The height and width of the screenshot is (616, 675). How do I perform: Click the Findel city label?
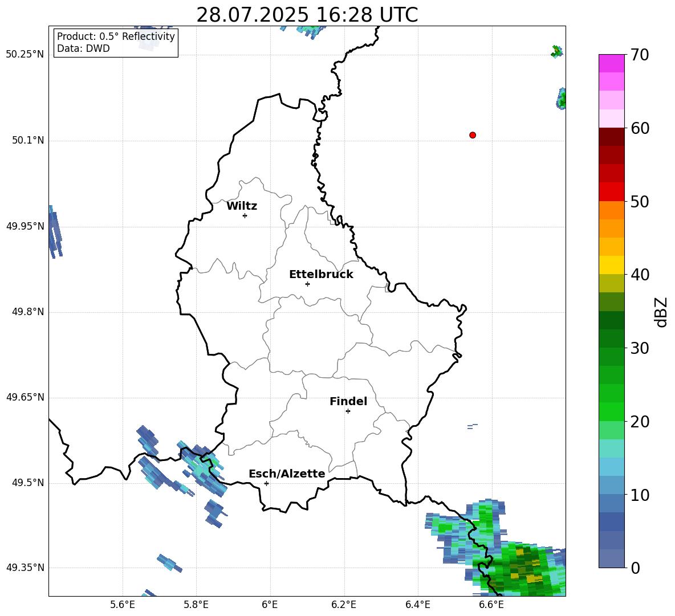[348, 401]
